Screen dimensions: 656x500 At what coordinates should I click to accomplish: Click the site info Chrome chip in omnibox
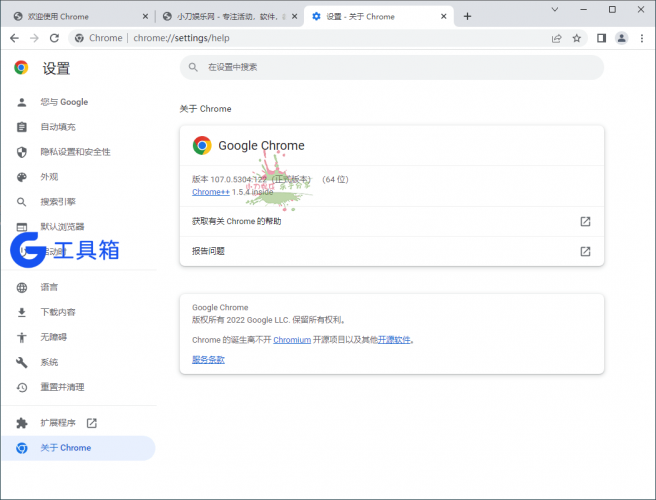tap(99, 38)
